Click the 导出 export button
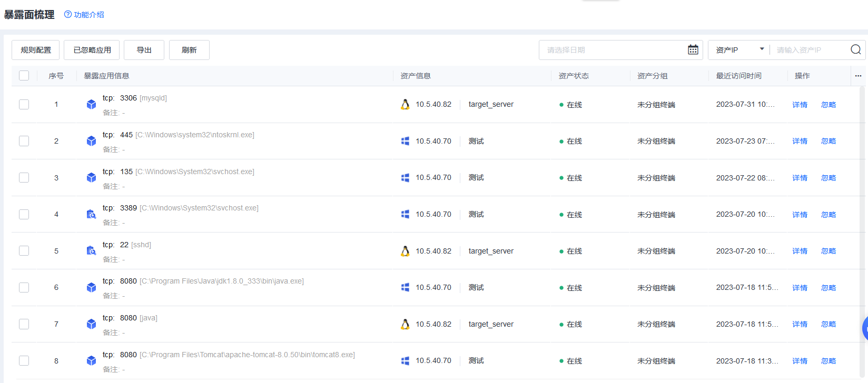Screen dimensions: 868x383 [144, 50]
